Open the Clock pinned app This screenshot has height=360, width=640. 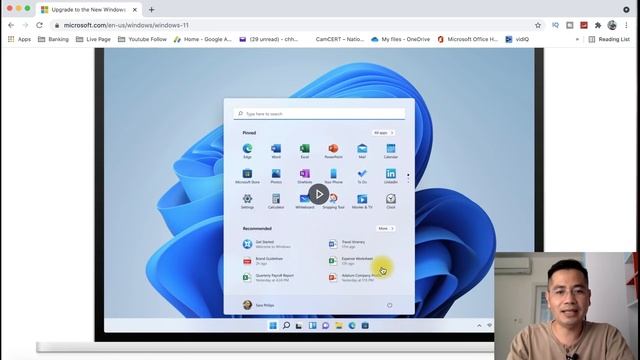pyautogui.click(x=391, y=201)
